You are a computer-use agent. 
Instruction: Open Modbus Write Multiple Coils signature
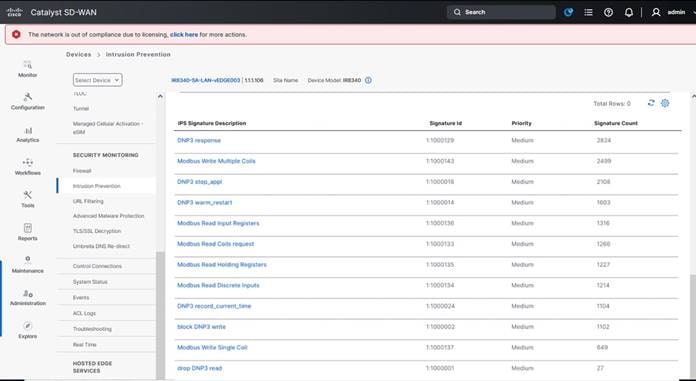click(216, 161)
